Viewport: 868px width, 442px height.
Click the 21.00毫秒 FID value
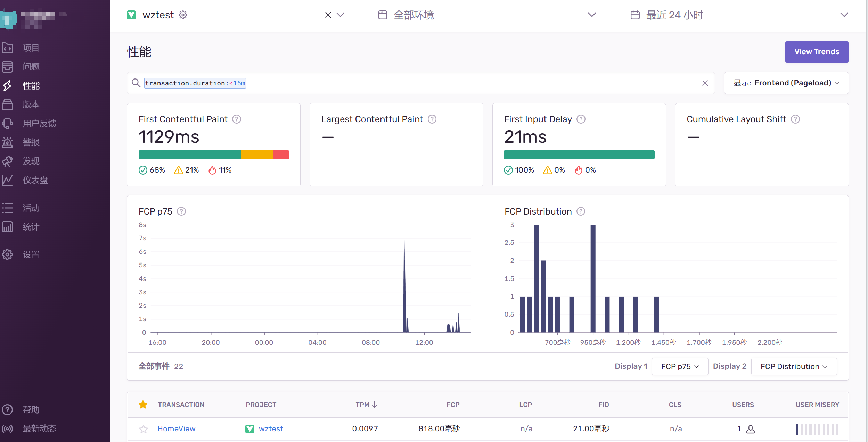[591, 429]
